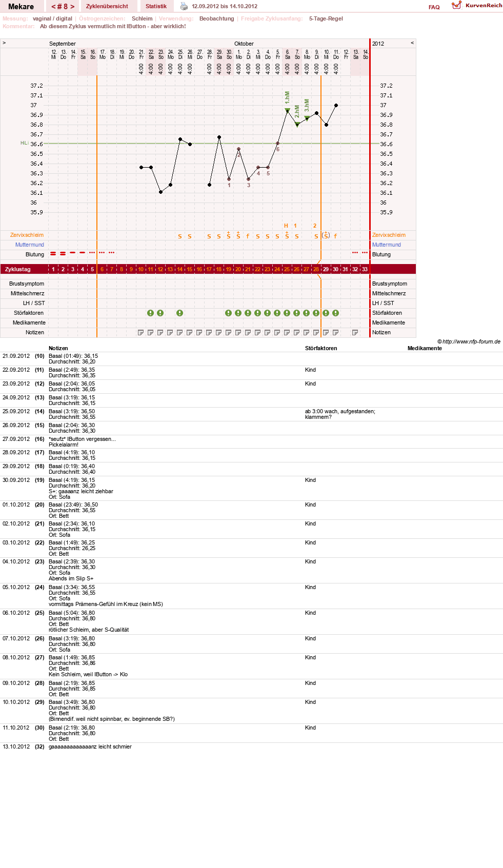Open the note icon on cycle day 16
503x868 pixels.
click(x=199, y=332)
